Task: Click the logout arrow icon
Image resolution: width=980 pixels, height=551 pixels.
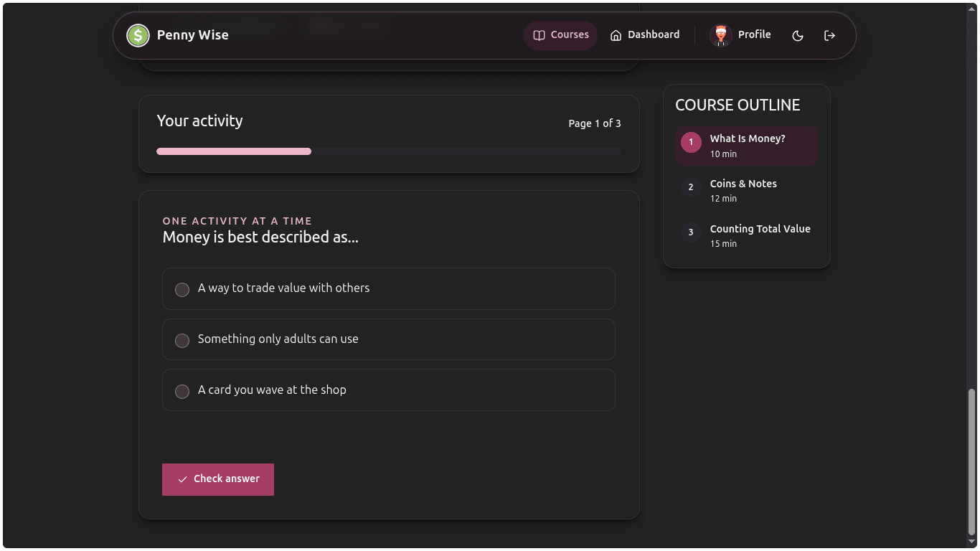Action: pos(829,35)
